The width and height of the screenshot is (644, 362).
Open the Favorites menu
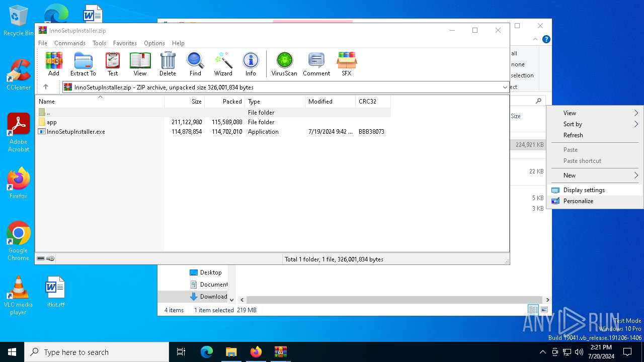125,43
